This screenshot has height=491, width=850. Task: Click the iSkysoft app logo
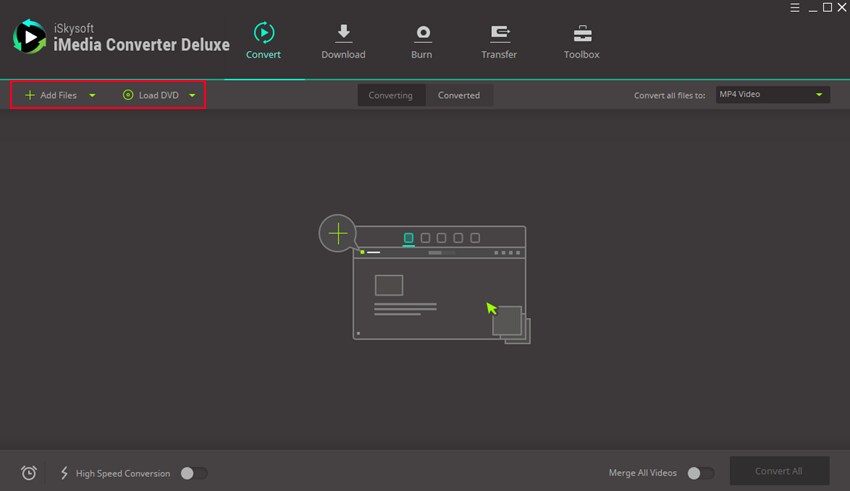pyautogui.click(x=29, y=37)
